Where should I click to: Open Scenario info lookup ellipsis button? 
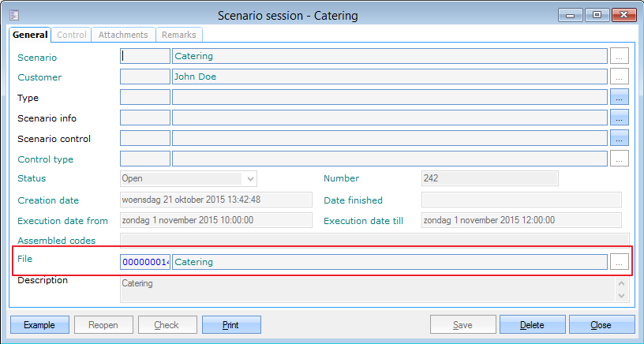(x=620, y=118)
